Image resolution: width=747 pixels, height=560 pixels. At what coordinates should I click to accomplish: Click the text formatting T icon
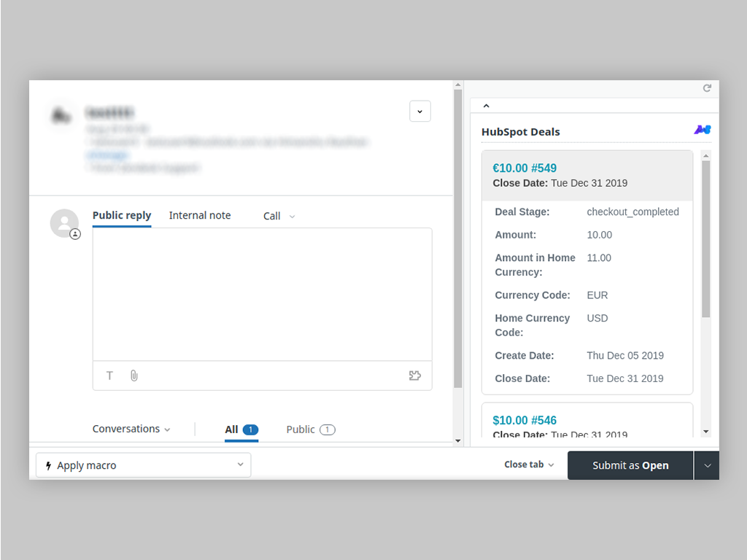[110, 376]
